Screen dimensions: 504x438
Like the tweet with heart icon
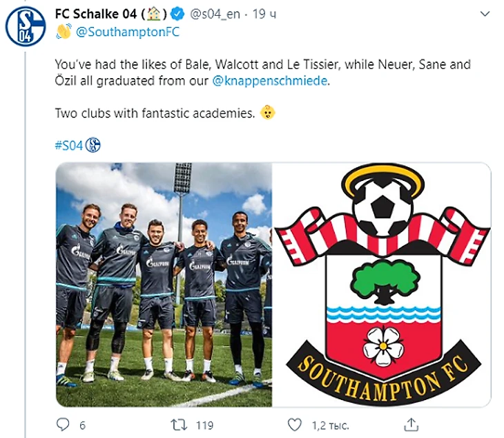pos(294,425)
